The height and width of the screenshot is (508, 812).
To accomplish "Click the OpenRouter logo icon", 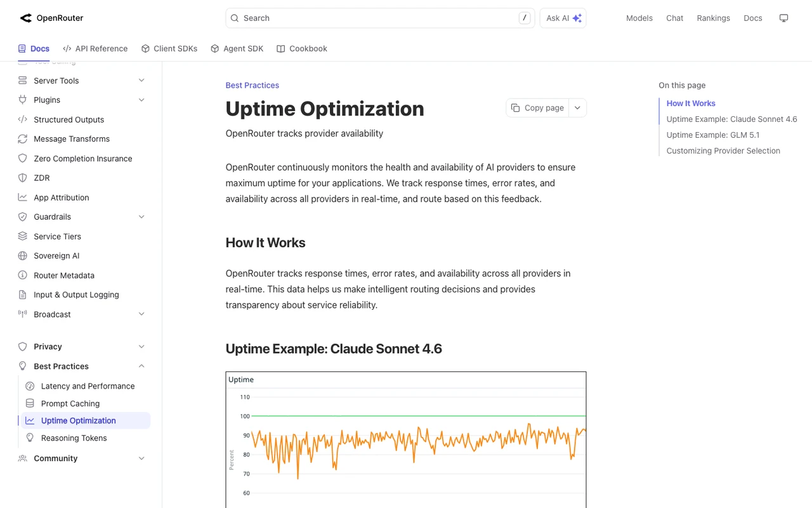I will pyautogui.click(x=25, y=18).
